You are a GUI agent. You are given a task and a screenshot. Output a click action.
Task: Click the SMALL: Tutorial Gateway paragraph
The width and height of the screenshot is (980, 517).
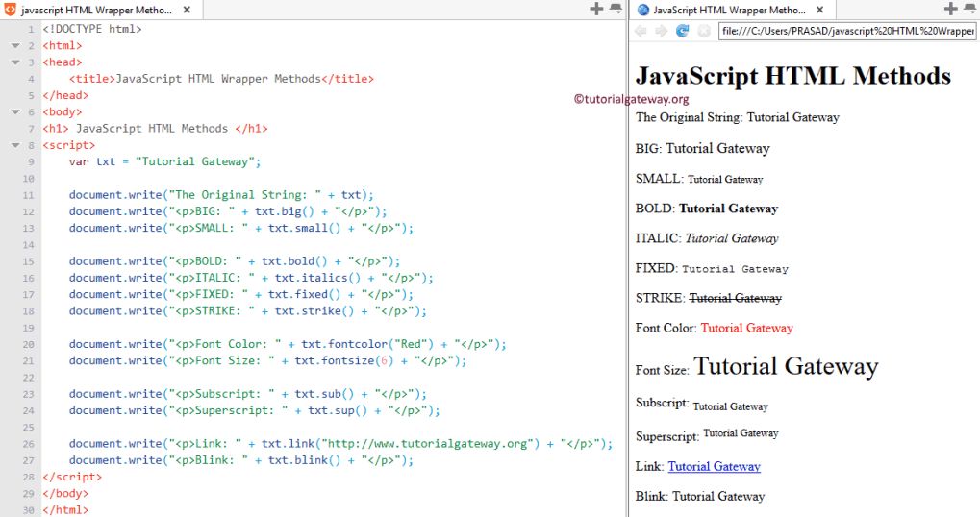click(699, 179)
